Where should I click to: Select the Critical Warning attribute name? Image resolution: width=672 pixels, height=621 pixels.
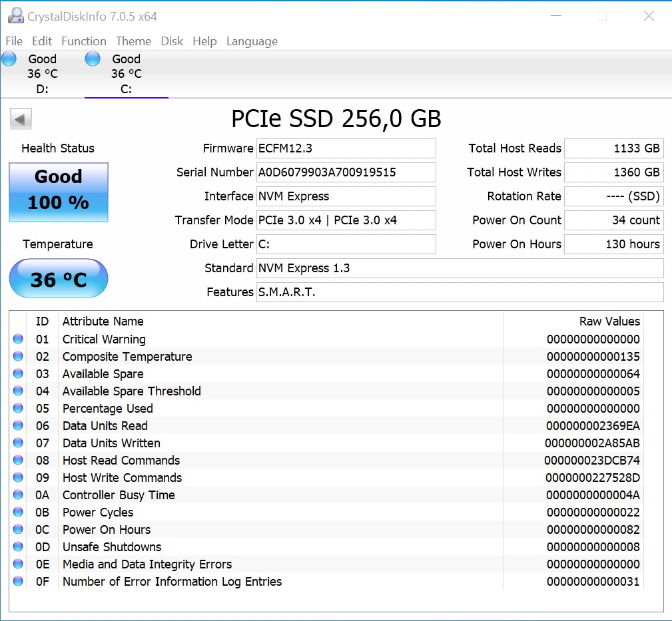coord(104,339)
